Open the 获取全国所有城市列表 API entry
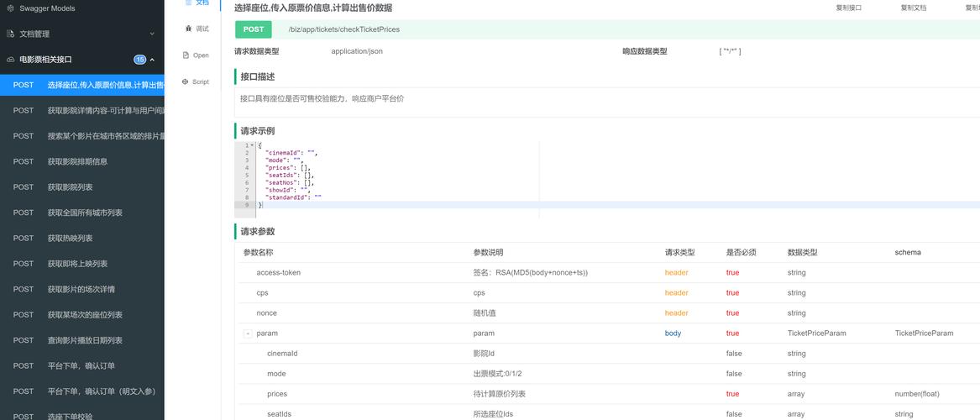The height and width of the screenshot is (420, 980). [x=81, y=213]
